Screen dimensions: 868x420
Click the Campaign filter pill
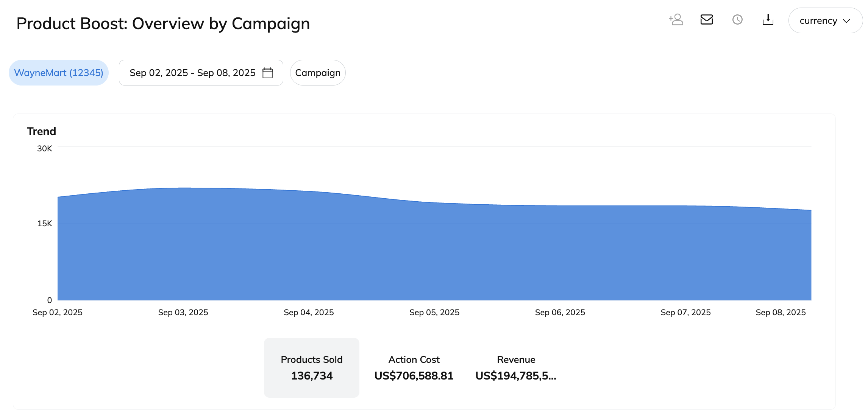coord(318,73)
